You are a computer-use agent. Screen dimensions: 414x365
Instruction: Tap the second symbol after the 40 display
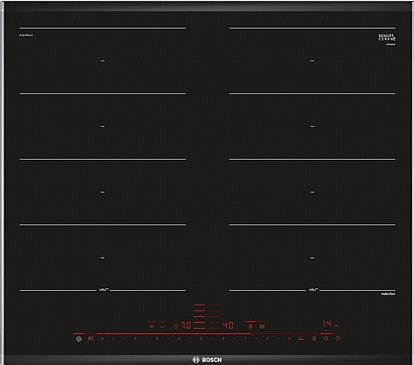(262, 326)
